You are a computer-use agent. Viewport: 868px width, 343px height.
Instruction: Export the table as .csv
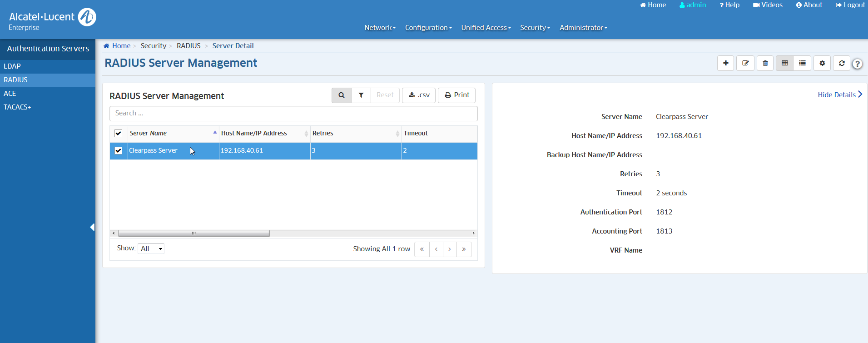pos(419,95)
